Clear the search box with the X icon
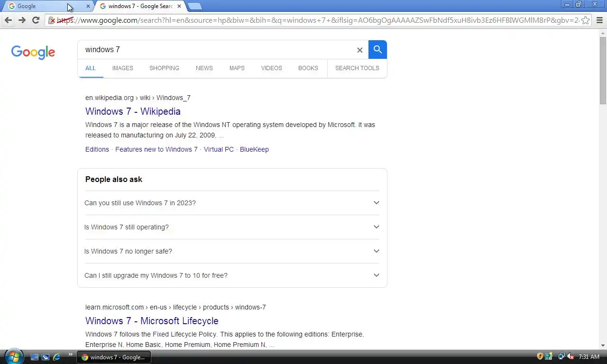Image resolution: width=607 pixels, height=364 pixels. pyautogui.click(x=359, y=50)
